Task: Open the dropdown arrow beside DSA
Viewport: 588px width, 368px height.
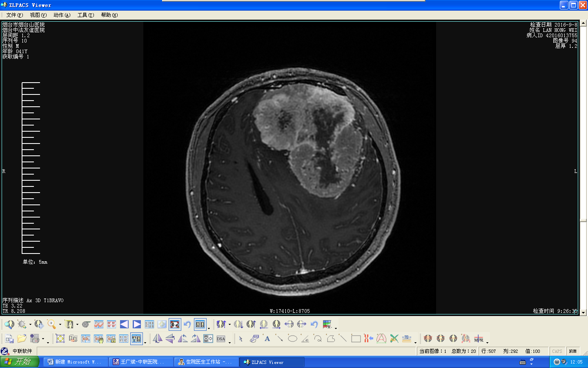Action: pyautogui.click(x=229, y=342)
